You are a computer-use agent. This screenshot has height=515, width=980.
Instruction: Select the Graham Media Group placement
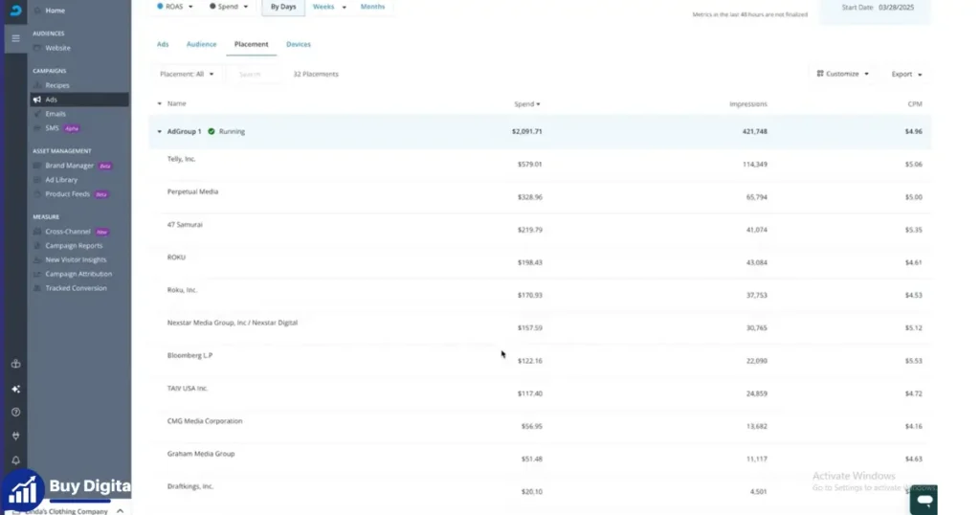tap(201, 454)
